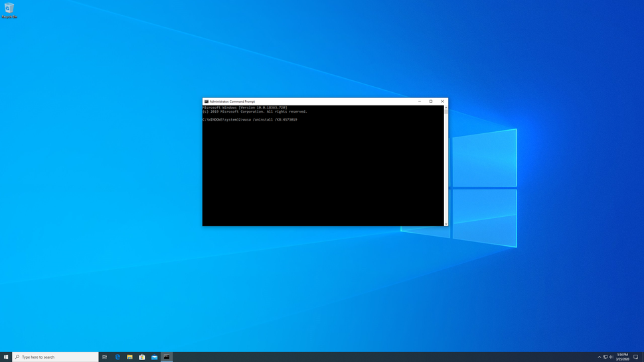The height and width of the screenshot is (362, 644).
Task: Show hidden system tray icons
Action: pos(600,357)
